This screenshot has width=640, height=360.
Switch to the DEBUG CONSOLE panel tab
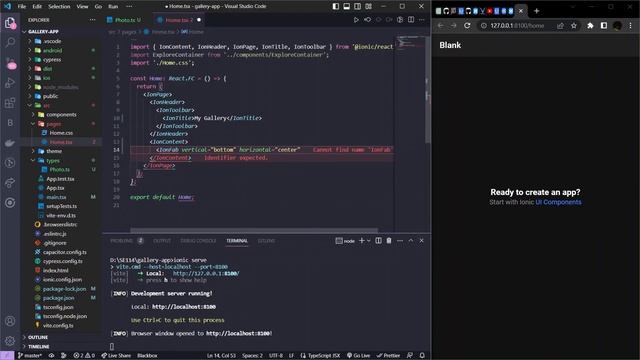coord(198,241)
